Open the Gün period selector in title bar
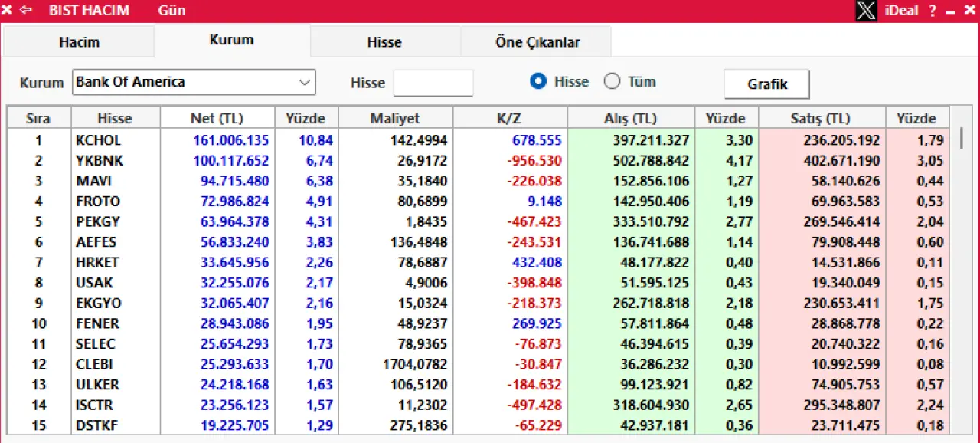The image size is (980, 443). pyautogui.click(x=171, y=11)
